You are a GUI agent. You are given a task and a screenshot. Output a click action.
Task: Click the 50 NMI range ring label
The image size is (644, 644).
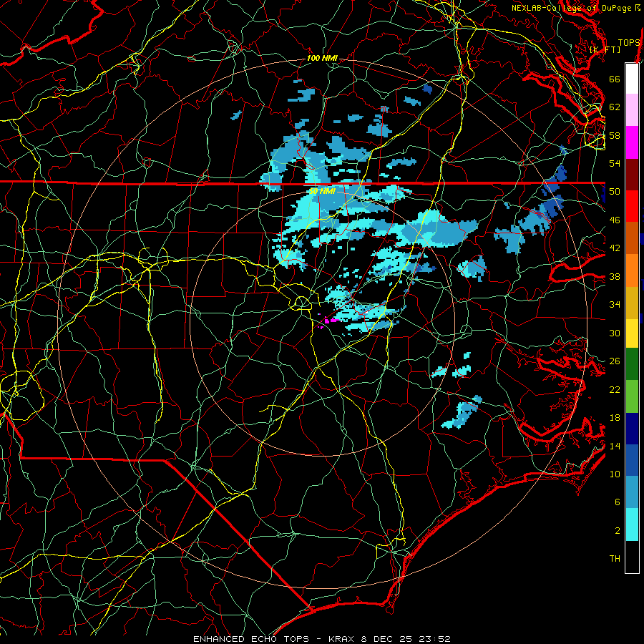click(322, 191)
